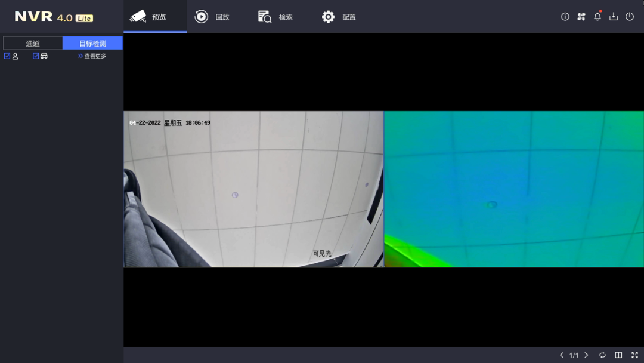Disable the vehicle detection checkbox
The height and width of the screenshot is (363, 644).
[36, 55]
